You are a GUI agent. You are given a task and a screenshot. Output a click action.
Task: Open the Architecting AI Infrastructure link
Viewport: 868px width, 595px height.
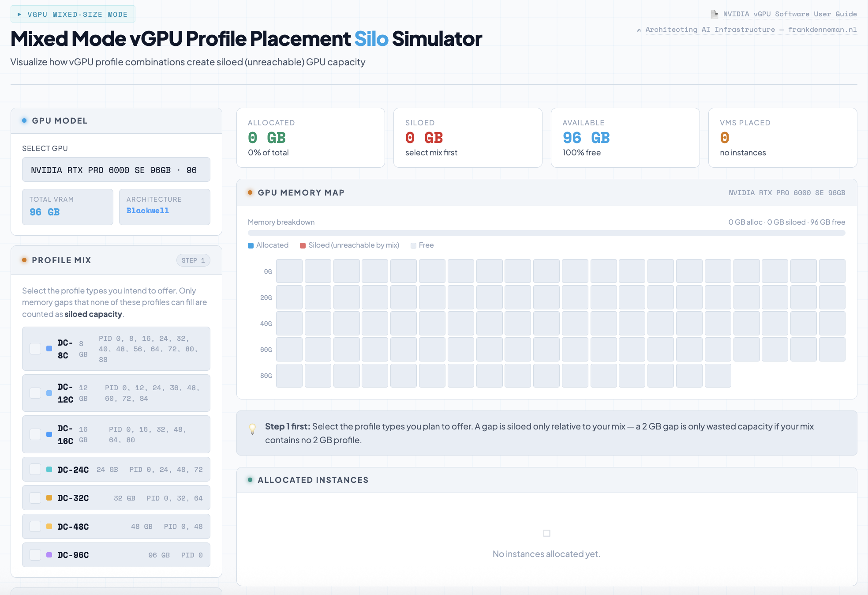pyautogui.click(x=751, y=30)
